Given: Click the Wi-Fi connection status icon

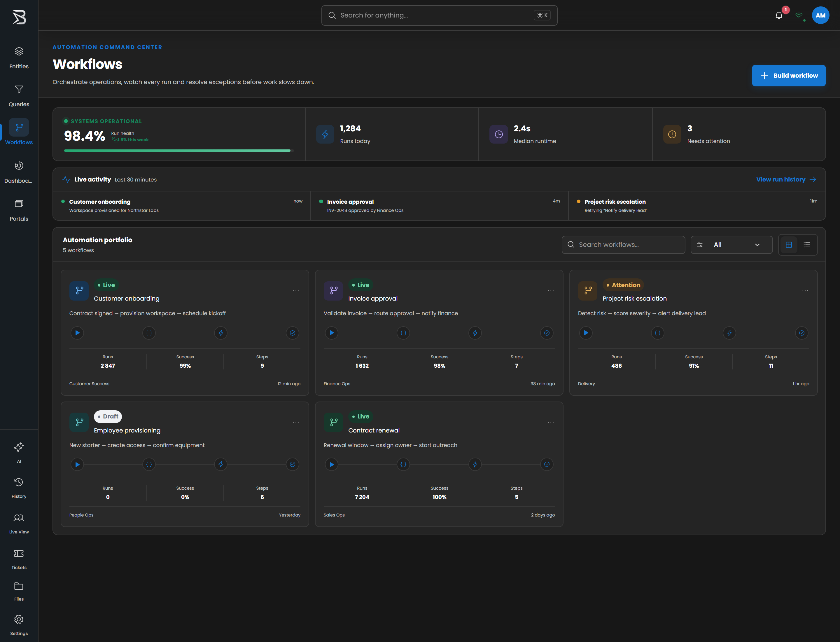Looking at the screenshot, I should [x=799, y=15].
